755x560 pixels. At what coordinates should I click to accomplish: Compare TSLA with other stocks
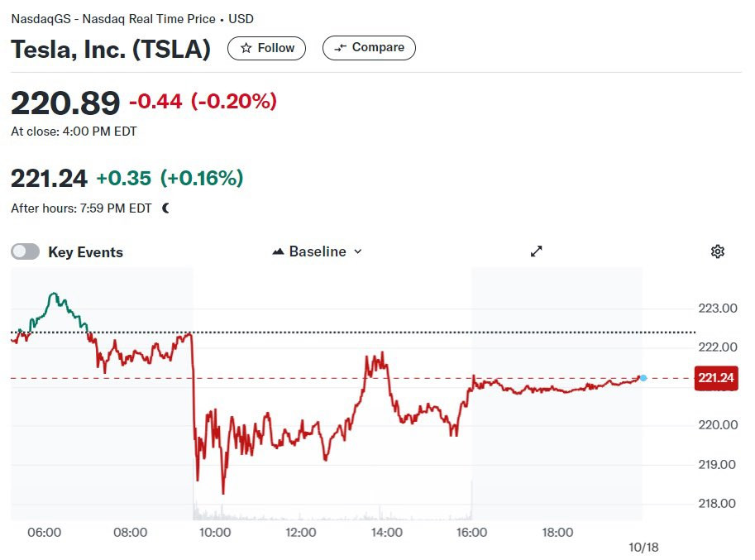pos(369,48)
